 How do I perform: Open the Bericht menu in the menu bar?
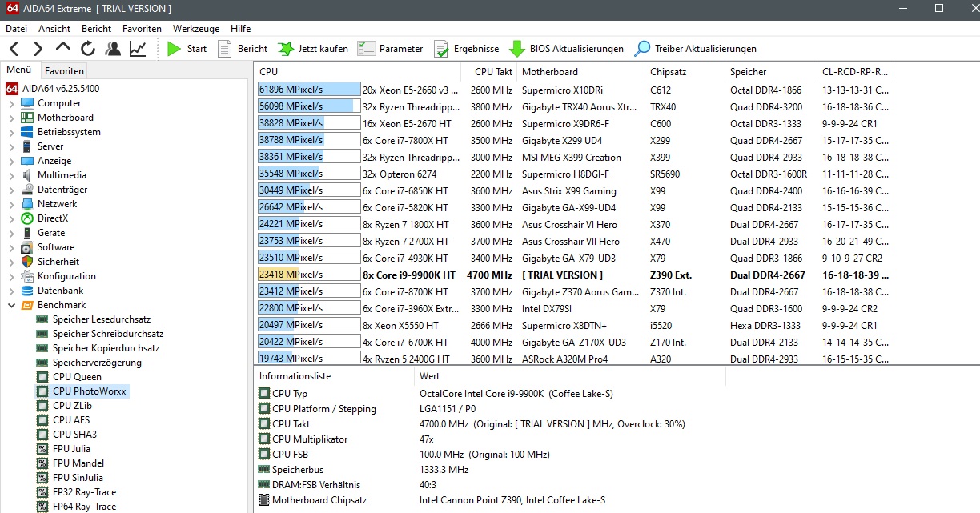(x=97, y=28)
